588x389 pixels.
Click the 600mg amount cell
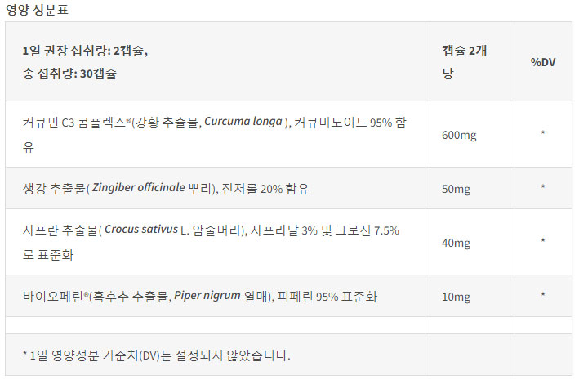click(x=458, y=135)
